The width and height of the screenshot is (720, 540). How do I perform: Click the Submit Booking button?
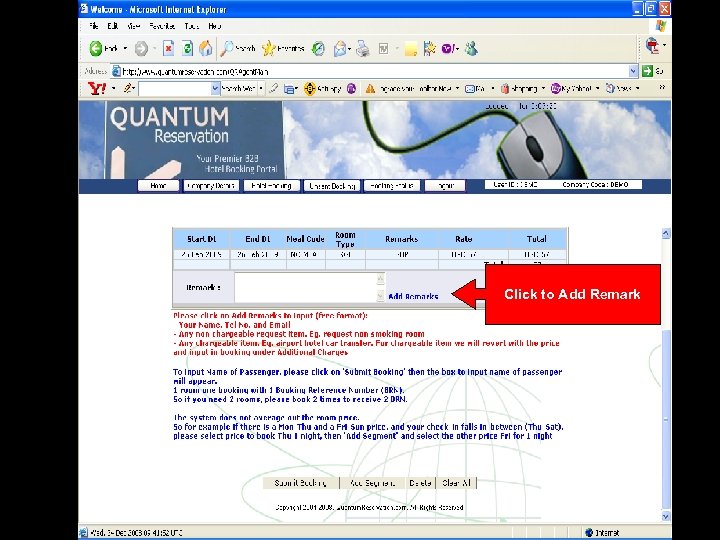(x=301, y=483)
